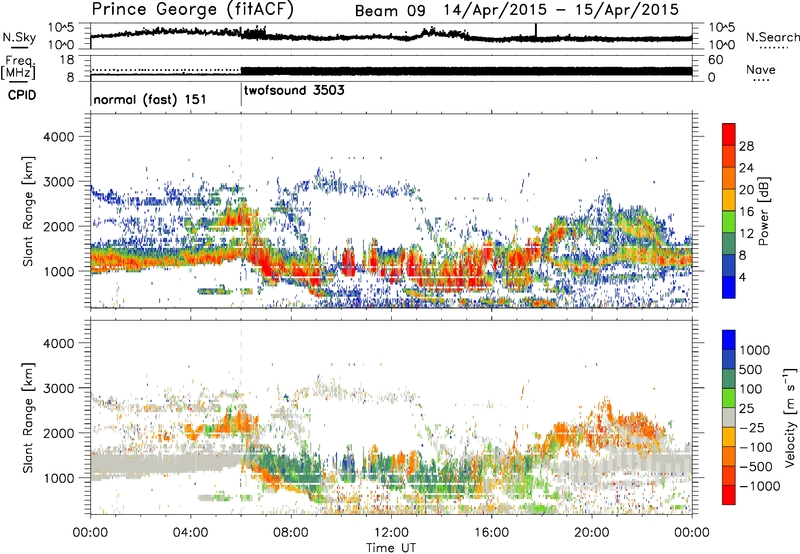
Task: Click the 'Time UT' axis title
Action: [391, 547]
